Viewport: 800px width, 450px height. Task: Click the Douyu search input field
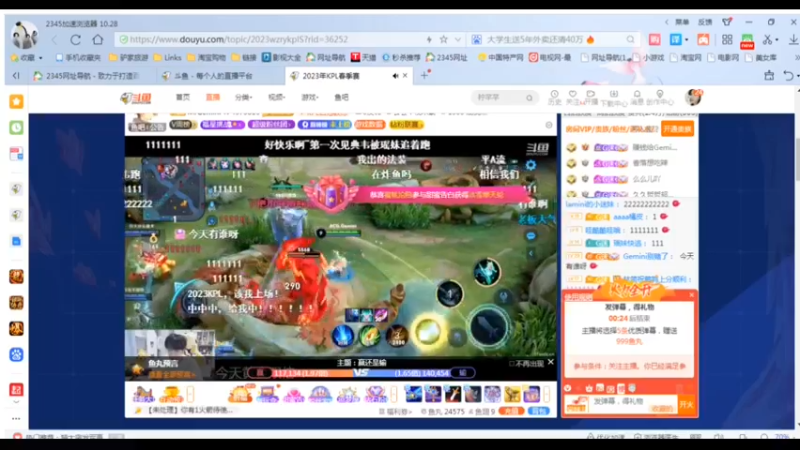point(500,97)
